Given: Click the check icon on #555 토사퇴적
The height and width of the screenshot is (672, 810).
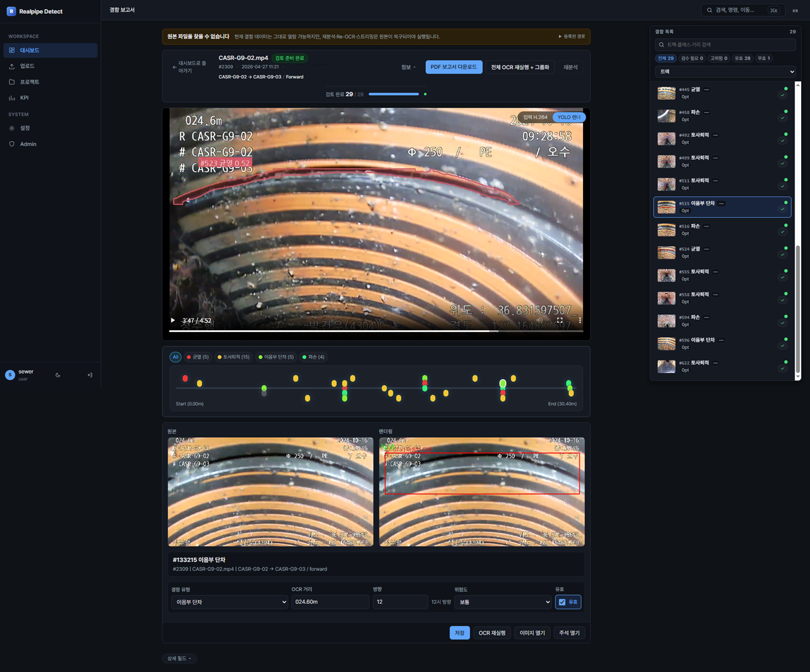Looking at the screenshot, I should point(783,278).
